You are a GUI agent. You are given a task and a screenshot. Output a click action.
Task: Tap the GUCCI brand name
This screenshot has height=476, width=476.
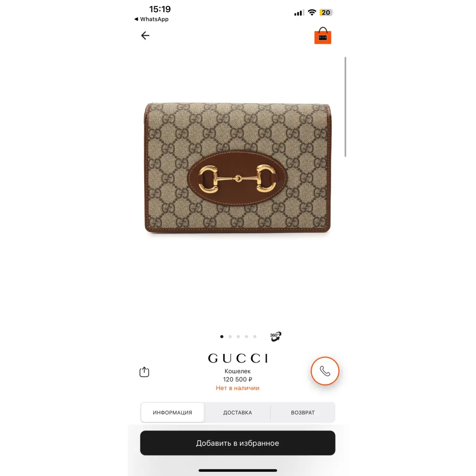238,358
